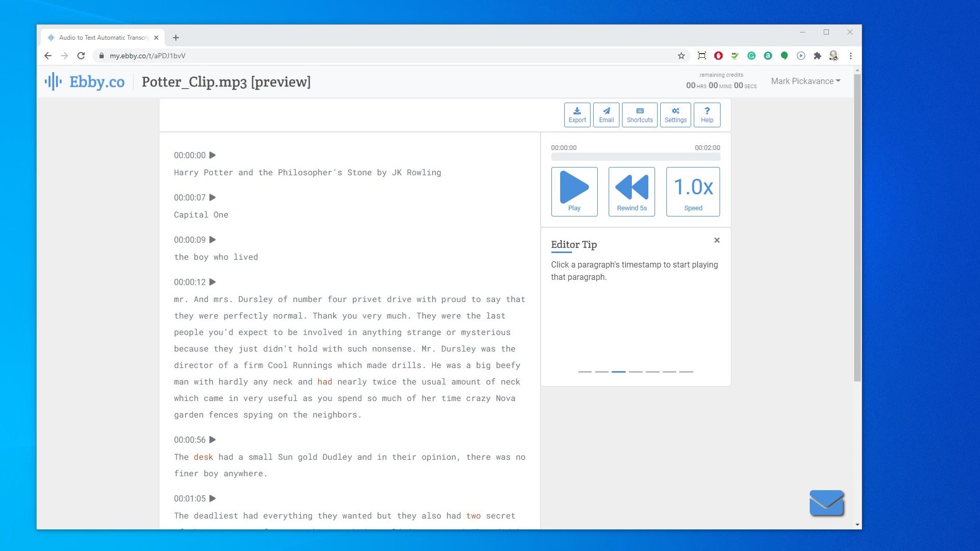Bookmark this page with the star
980x551 pixels.
point(681,56)
